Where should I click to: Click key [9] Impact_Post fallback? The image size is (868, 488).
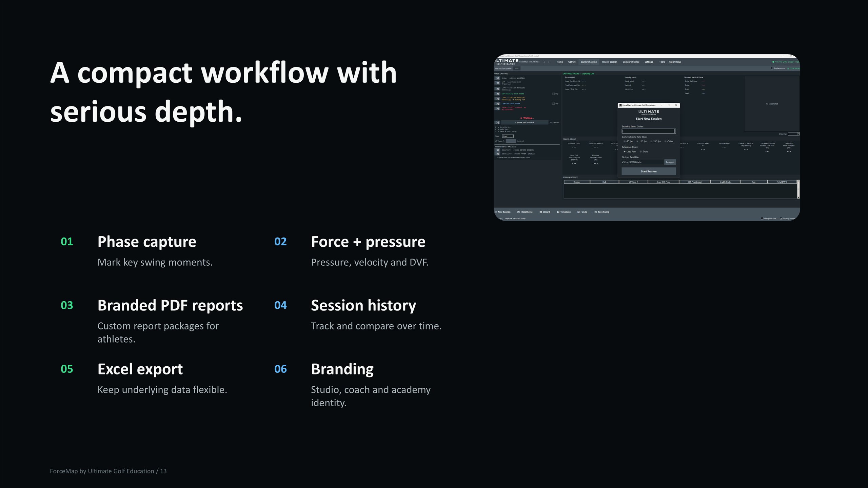497,154
